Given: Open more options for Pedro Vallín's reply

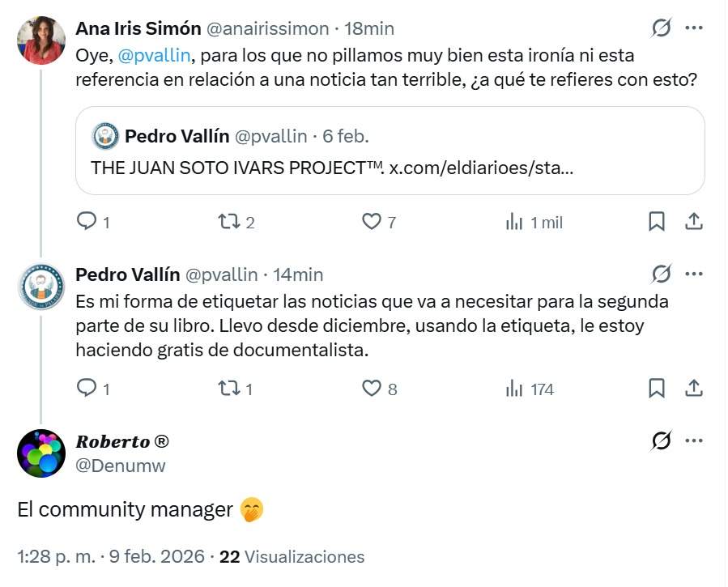Looking at the screenshot, I should (x=694, y=274).
